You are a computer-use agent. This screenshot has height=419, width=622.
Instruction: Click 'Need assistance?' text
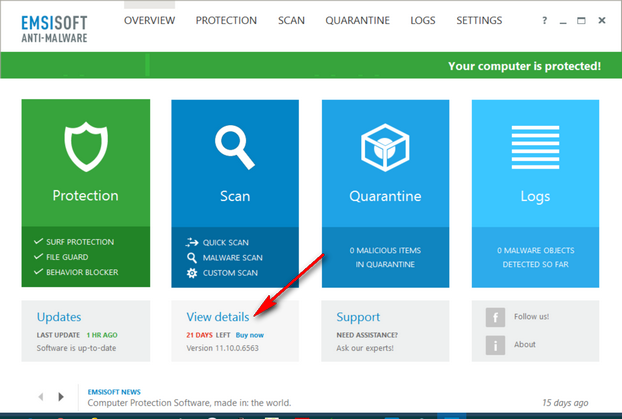tap(367, 335)
